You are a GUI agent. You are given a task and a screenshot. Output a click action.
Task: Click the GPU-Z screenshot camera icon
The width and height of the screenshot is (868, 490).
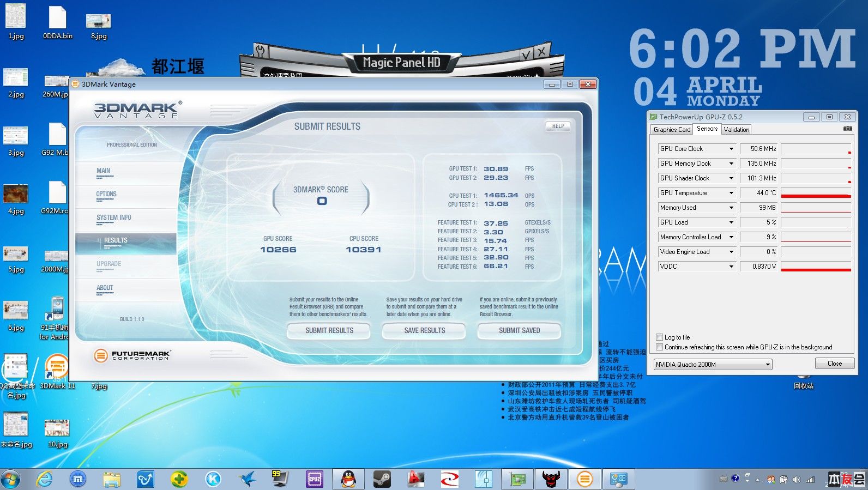click(847, 129)
